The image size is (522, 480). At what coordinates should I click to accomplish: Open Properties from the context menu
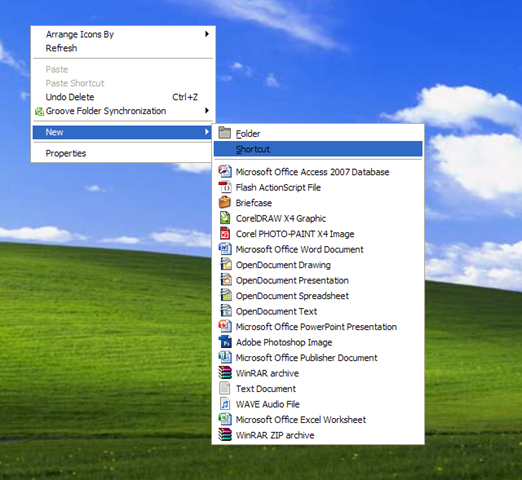[122, 153]
